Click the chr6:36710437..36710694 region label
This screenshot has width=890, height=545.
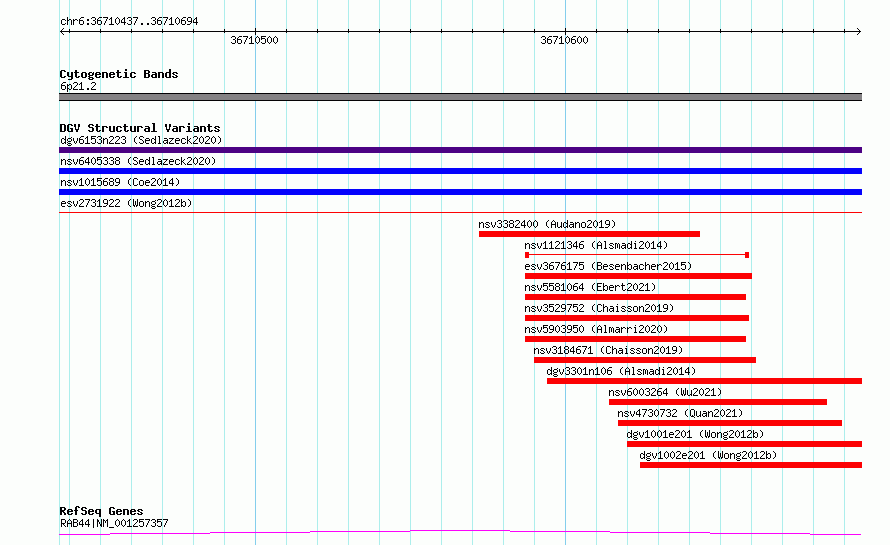pos(129,22)
